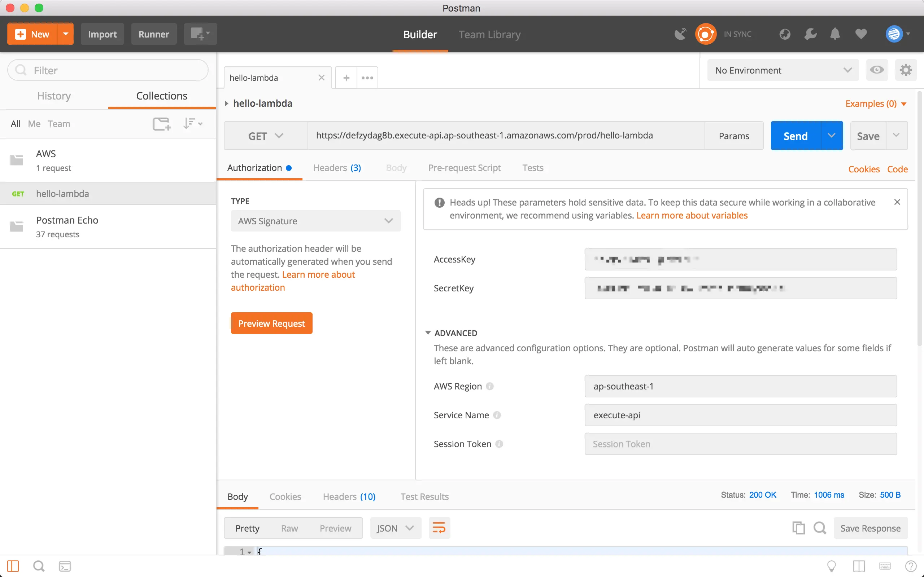Open settings via the wrench icon
The image size is (924, 577).
point(810,34)
